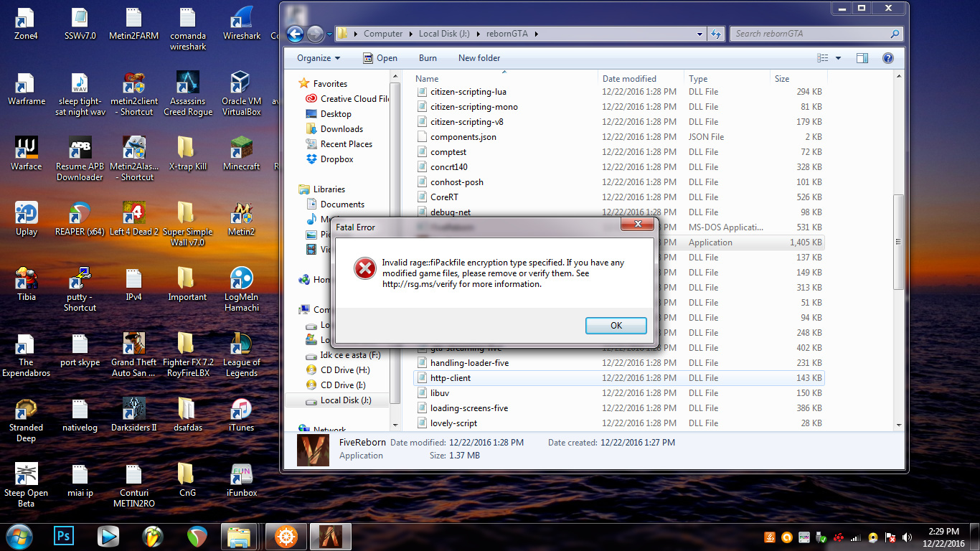The width and height of the screenshot is (980, 551).
Task: Select the Tibia desktop icon
Action: point(27,284)
